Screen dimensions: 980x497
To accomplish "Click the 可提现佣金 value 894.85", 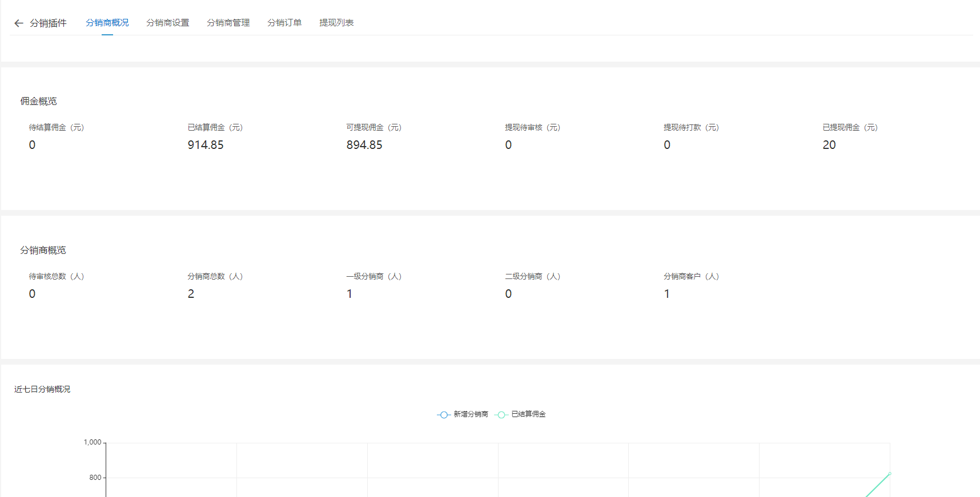I will [364, 145].
